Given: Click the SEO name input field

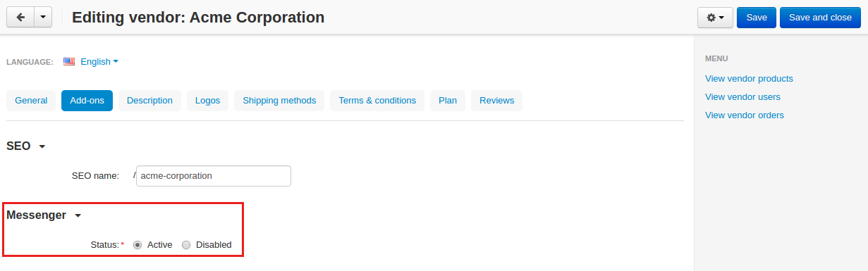Looking at the screenshot, I should (214, 176).
